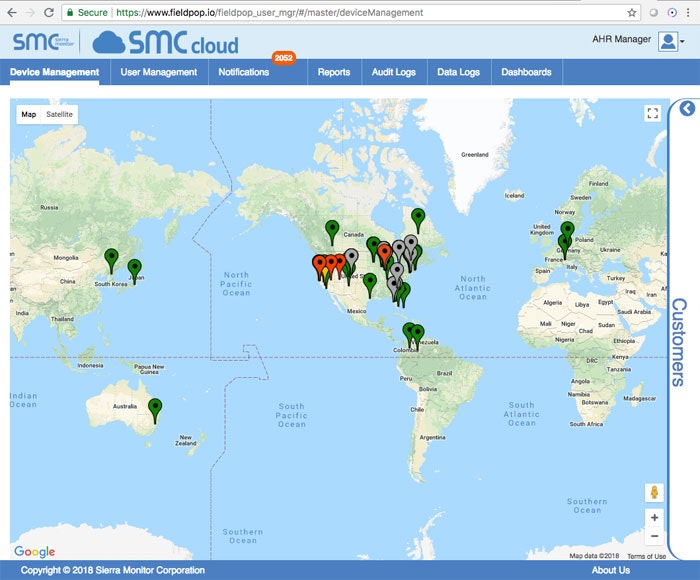Open the About Us link
This screenshot has width=700, height=580.
(611, 570)
